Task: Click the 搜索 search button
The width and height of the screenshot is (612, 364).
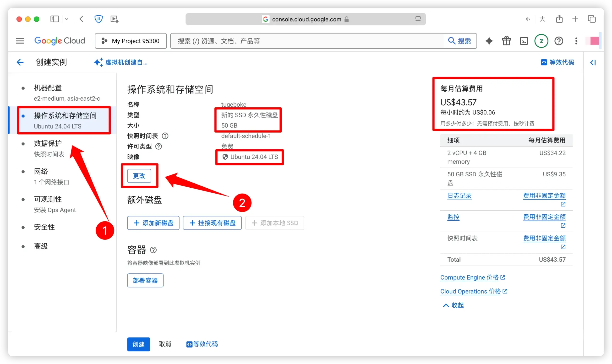Action: (x=460, y=41)
